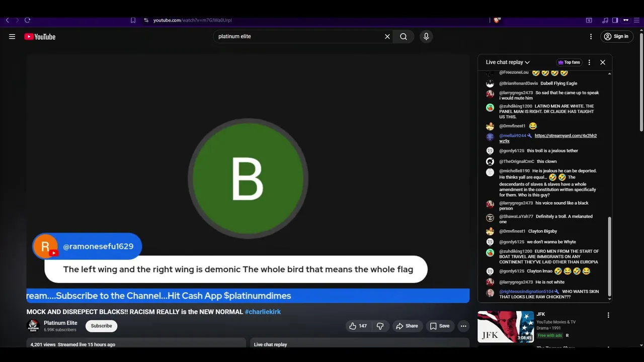Click the magnifier search button
Image resolution: width=644 pixels, height=362 pixels.
[404, 36]
